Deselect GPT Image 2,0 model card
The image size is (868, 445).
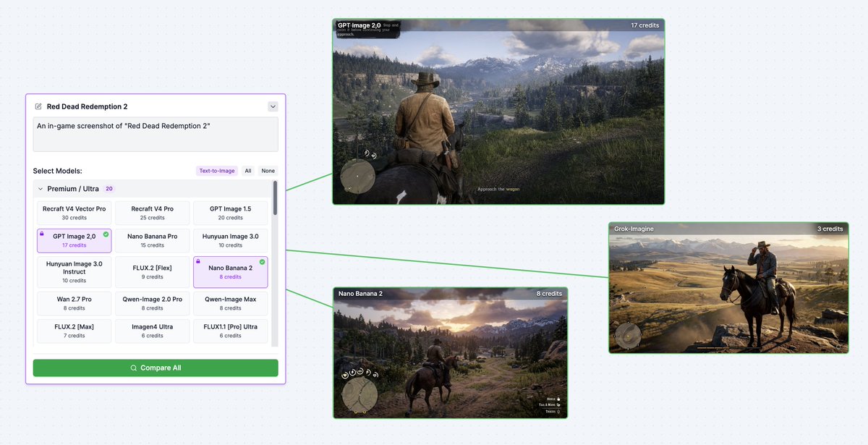[74, 240]
